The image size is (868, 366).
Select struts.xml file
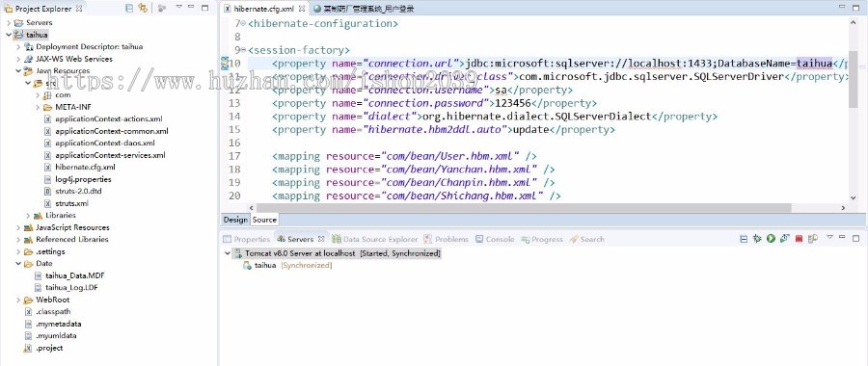(67, 203)
